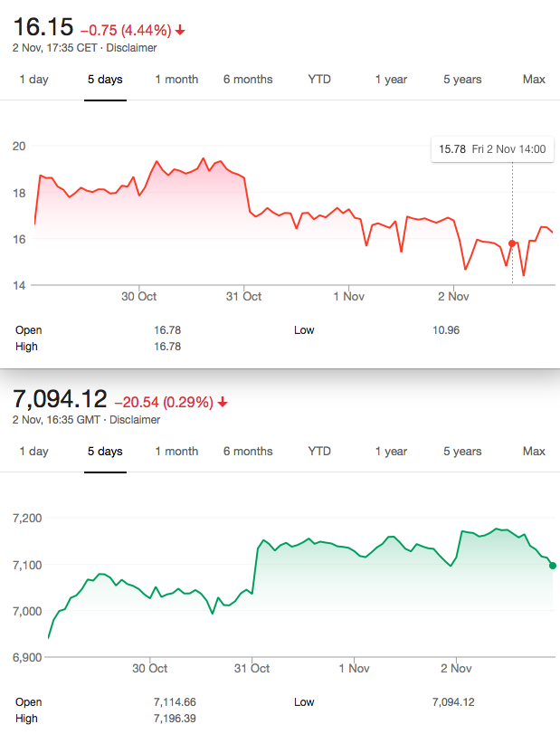This screenshot has height=734, width=560.
Task: Select 1 day tab on bottom chart
Action: click(33, 452)
